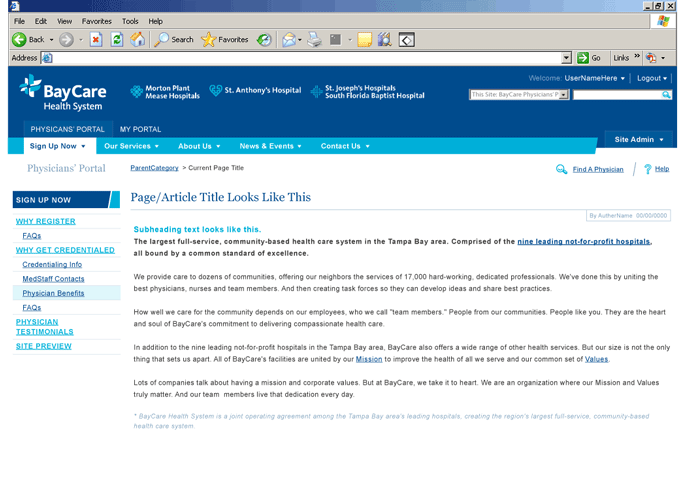Click the Morton Plant Mease Hospitals logo
The width and height of the screenshot is (682, 496).
pyautogui.click(x=165, y=92)
